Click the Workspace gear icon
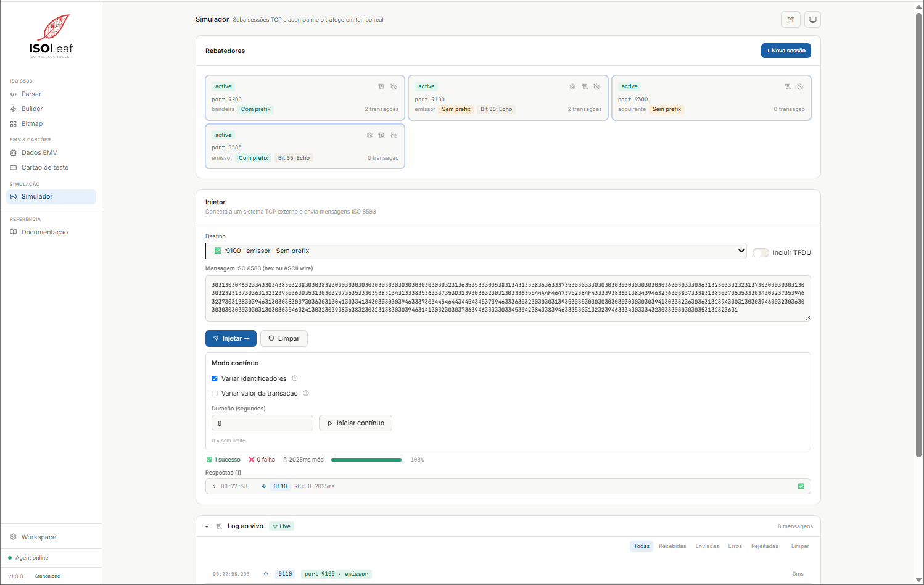This screenshot has width=924, height=585. coord(14,537)
